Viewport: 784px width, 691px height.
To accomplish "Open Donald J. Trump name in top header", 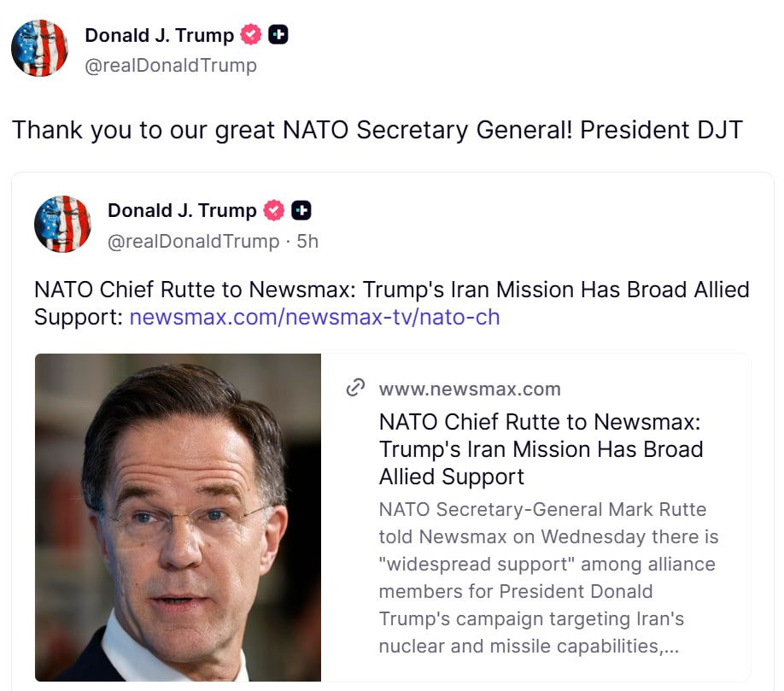I will 159,35.
